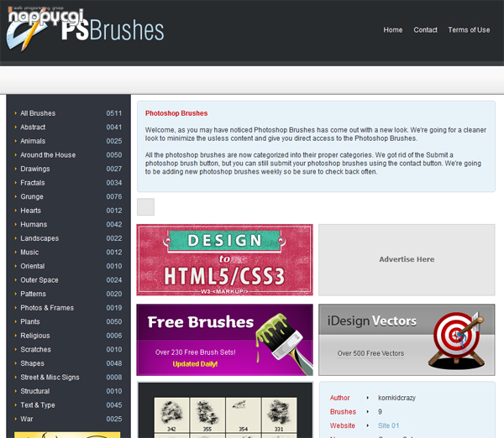
Task: Open the Shapes category
Action: (x=32, y=363)
